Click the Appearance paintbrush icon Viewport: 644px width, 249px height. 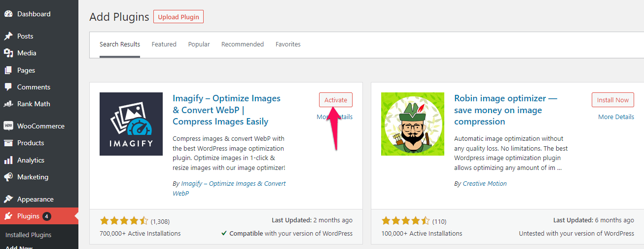pos(8,199)
